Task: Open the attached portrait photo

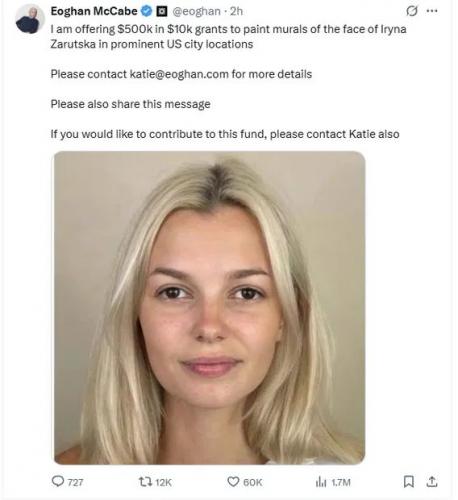Action: pos(210,308)
